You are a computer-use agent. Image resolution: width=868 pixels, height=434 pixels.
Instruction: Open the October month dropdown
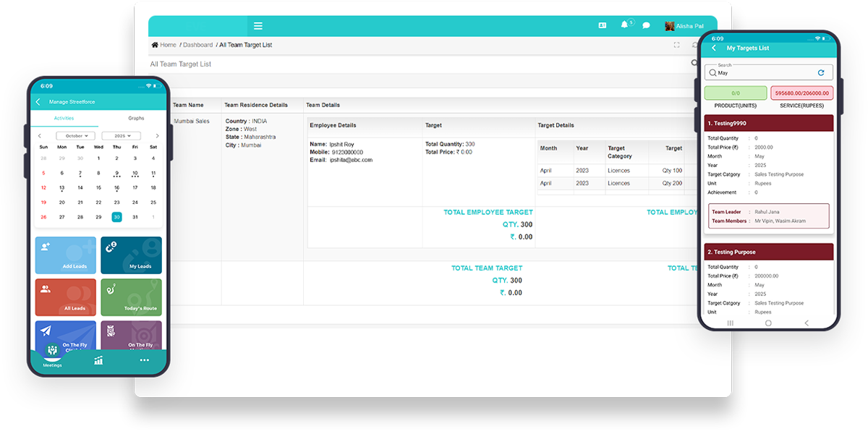click(76, 136)
